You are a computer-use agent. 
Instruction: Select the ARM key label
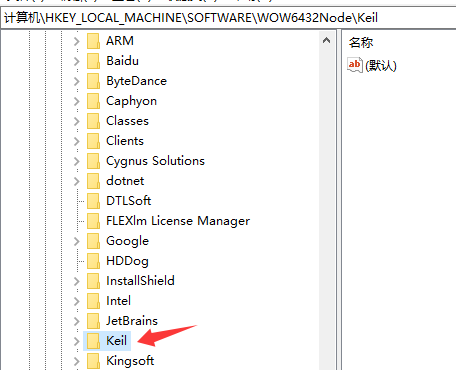120,41
